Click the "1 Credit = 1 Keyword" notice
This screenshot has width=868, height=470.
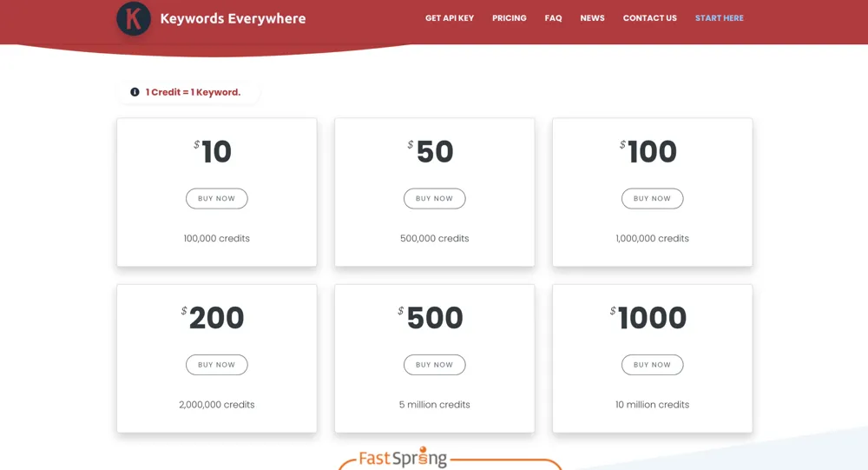tap(193, 92)
